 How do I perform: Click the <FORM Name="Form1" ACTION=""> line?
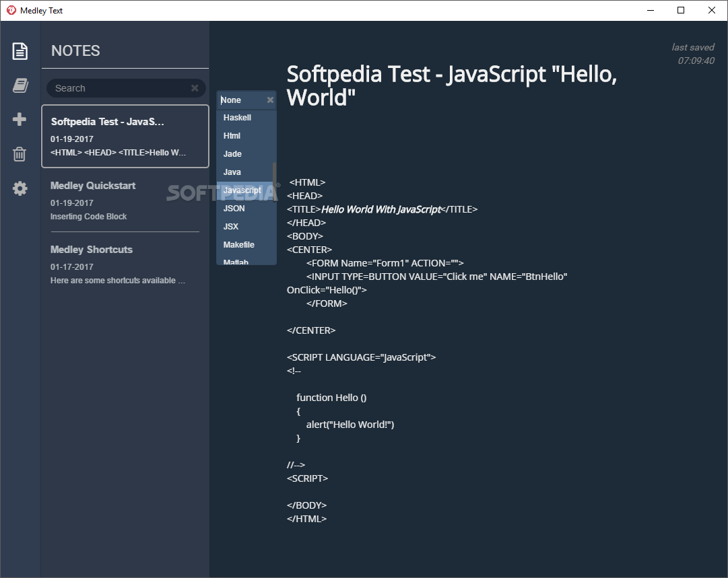[385, 263]
